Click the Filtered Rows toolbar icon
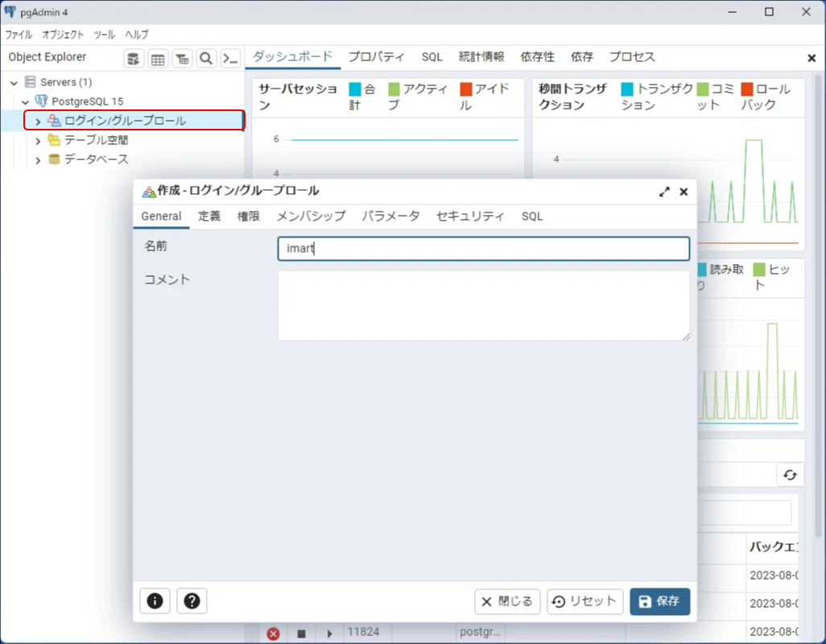 (x=182, y=59)
